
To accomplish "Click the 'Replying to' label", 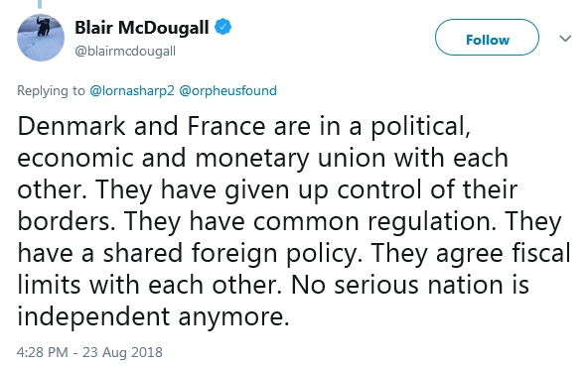I will pos(51,90).
